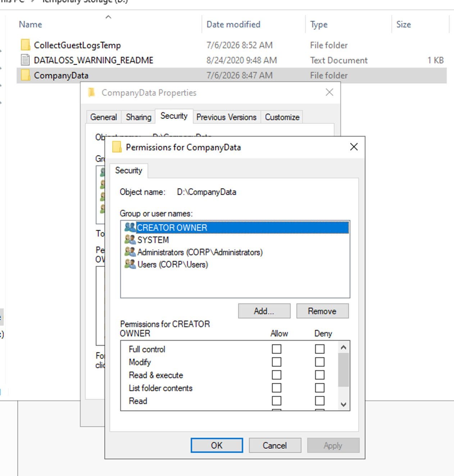Check Deny for List folder contents

click(319, 388)
